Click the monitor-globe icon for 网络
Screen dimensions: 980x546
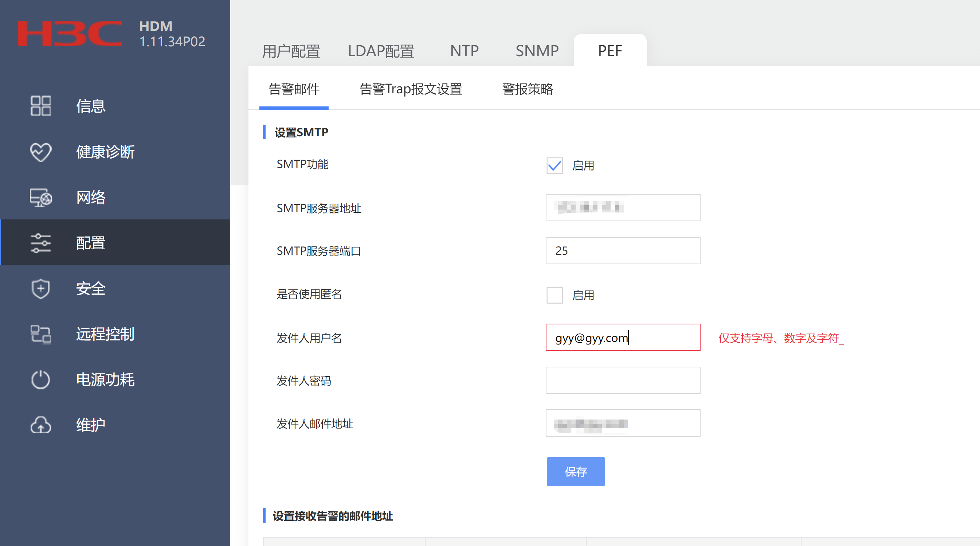(x=40, y=198)
